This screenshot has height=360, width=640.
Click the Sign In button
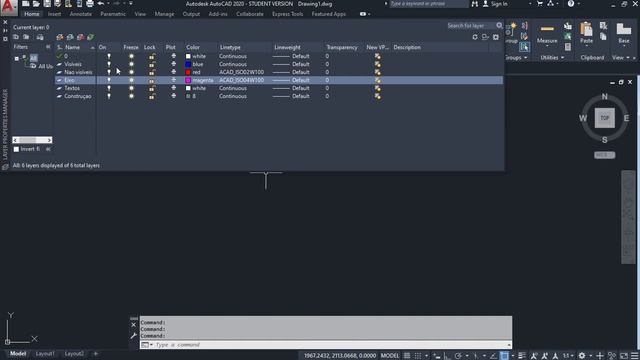click(495, 4)
